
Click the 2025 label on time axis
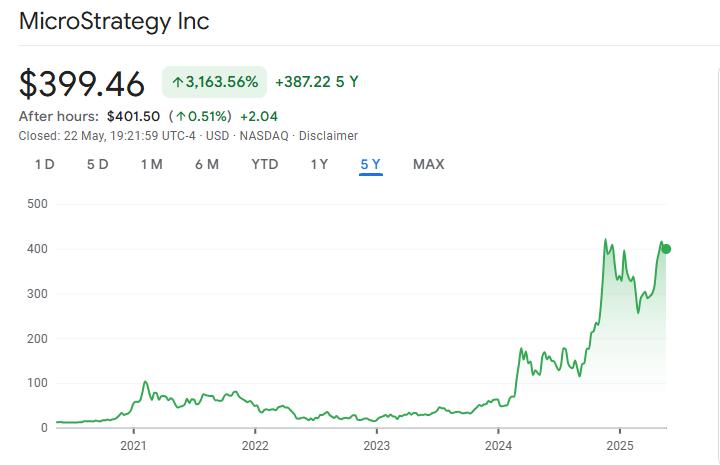point(620,446)
